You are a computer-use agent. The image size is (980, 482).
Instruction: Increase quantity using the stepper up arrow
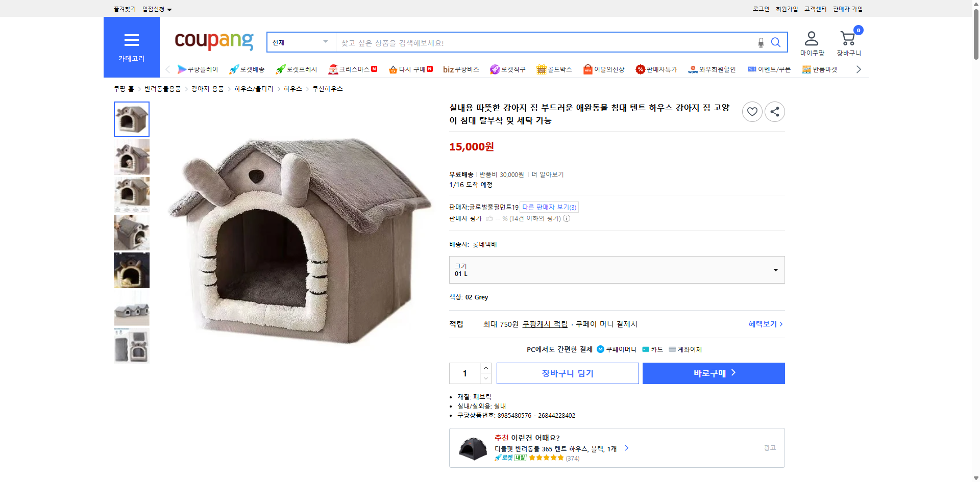coord(485,368)
